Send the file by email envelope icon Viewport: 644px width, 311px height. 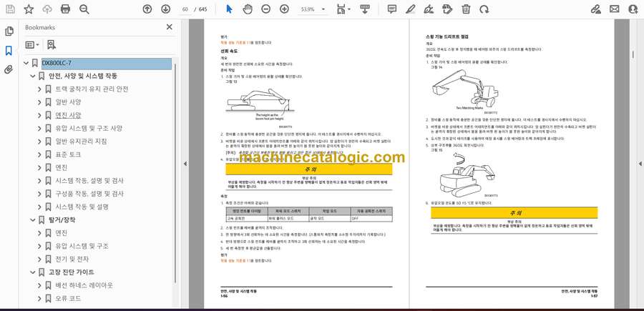point(615,9)
